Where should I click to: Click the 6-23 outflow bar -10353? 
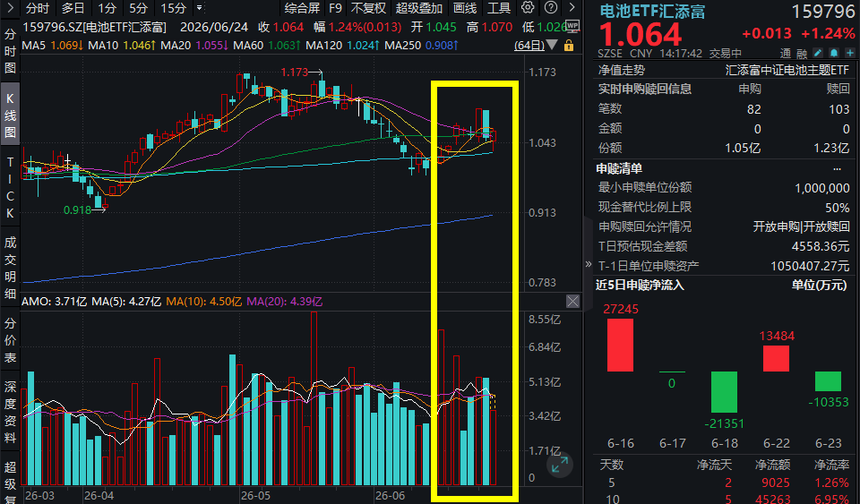coord(828,382)
